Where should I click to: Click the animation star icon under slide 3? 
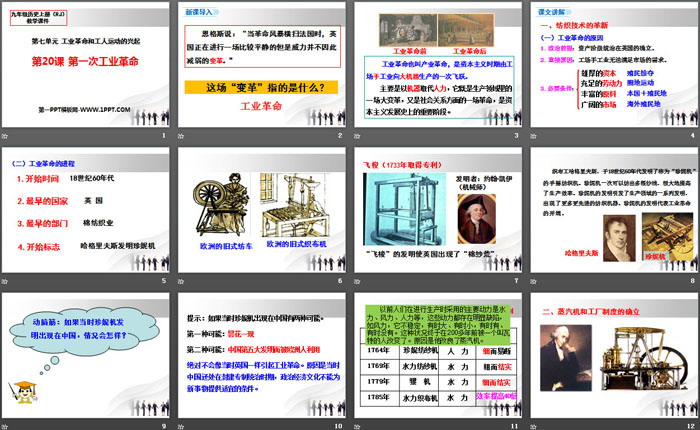coord(358,136)
